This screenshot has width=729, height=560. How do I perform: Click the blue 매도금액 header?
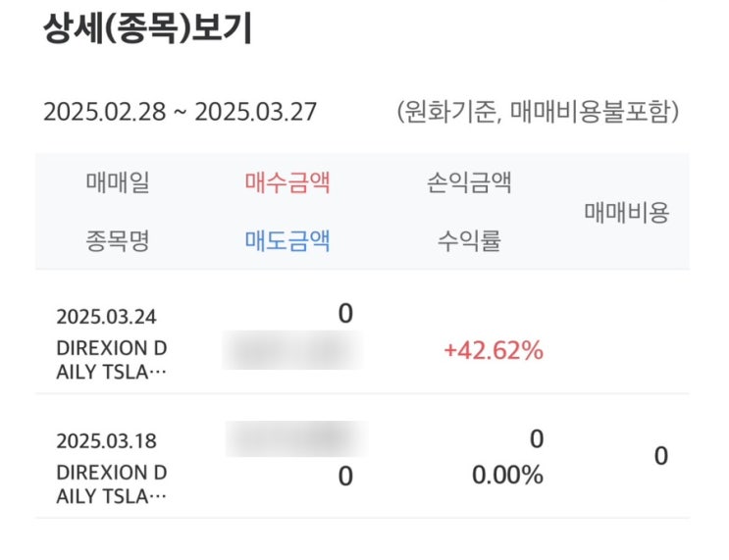tap(287, 240)
